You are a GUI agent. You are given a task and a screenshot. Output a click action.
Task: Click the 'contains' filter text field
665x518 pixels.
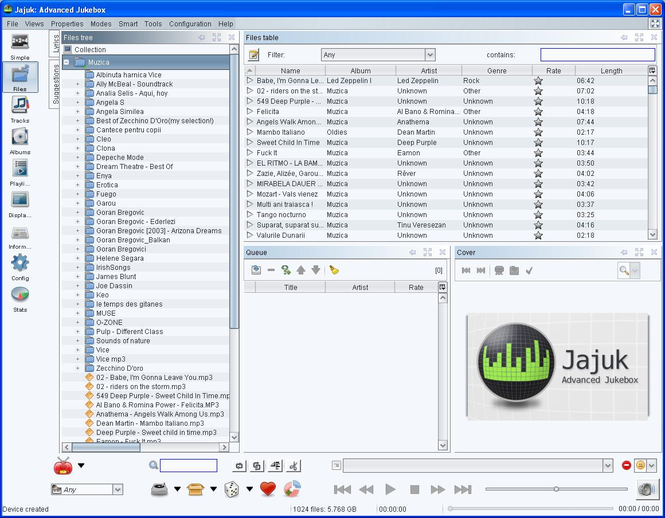click(598, 55)
